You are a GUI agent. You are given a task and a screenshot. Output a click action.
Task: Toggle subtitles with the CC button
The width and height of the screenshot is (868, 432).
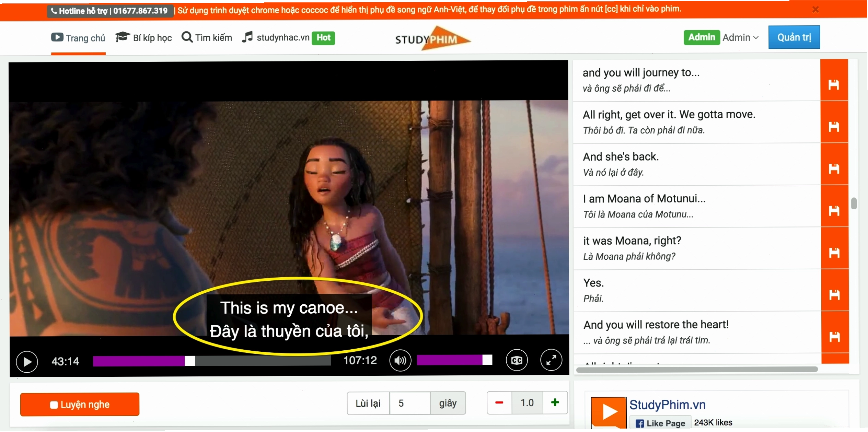(x=517, y=360)
